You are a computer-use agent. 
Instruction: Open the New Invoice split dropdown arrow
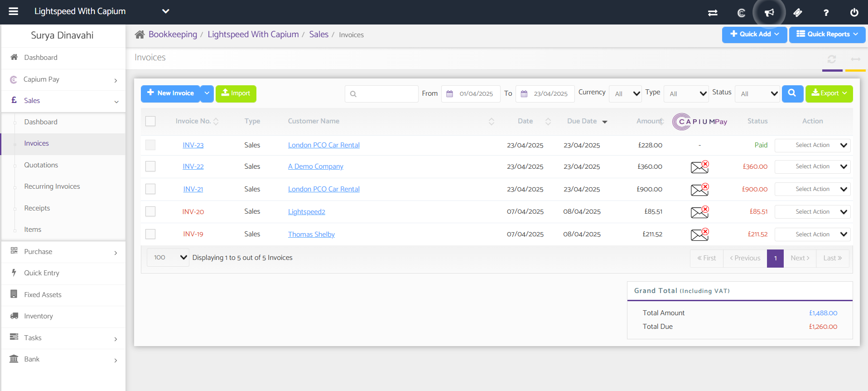click(207, 93)
